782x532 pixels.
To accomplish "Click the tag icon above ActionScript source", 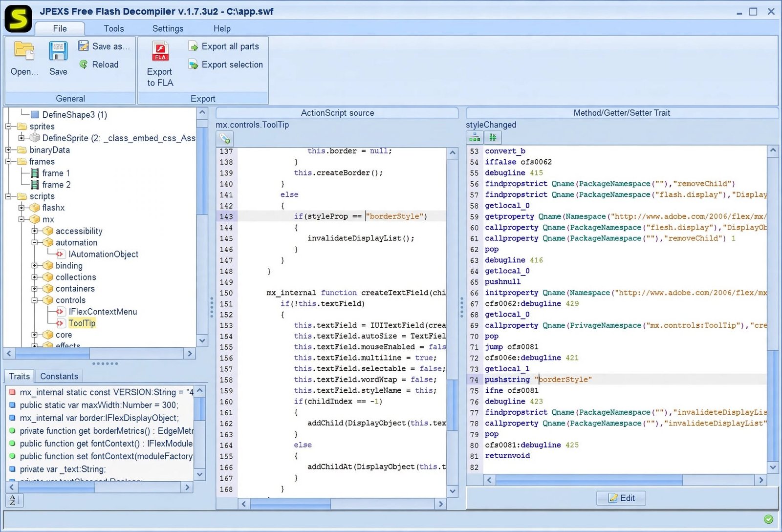I will (x=225, y=138).
